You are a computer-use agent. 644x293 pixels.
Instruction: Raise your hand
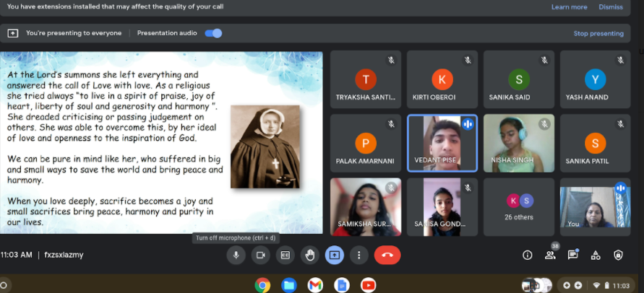[309, 255]
